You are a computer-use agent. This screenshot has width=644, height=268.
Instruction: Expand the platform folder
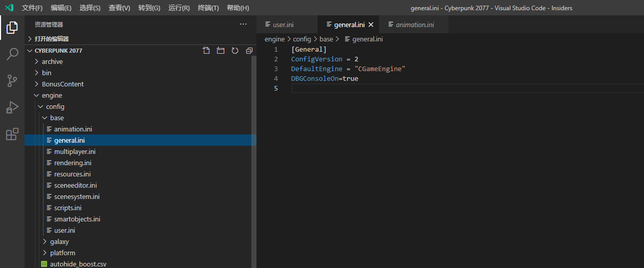click(62, 253)
